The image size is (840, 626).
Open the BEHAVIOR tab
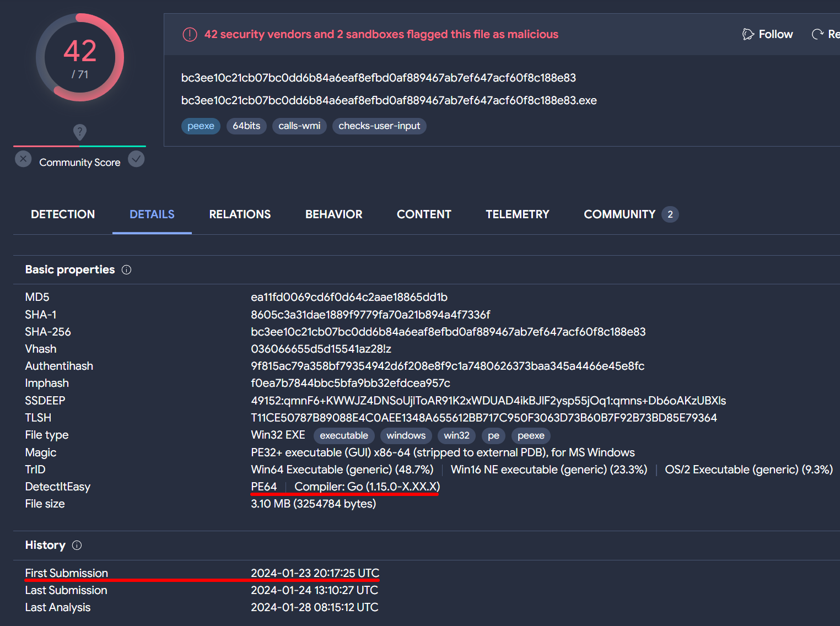pos(333,214)
